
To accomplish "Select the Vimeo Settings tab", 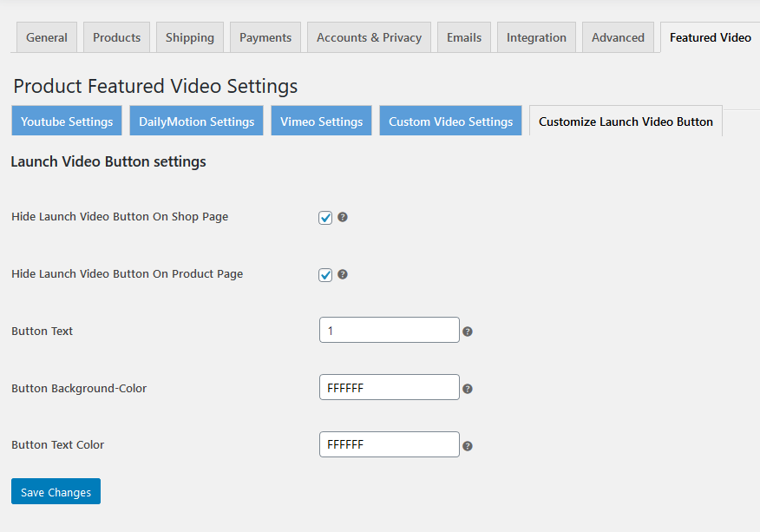I will coord(321,121).
